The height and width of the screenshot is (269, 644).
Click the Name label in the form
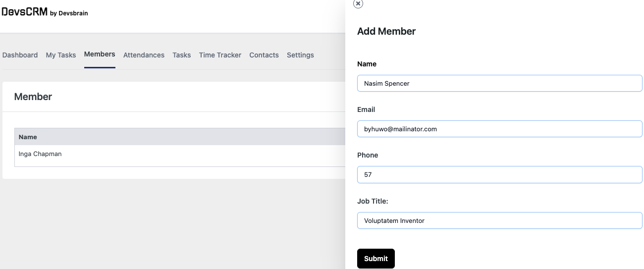(367, 64)
